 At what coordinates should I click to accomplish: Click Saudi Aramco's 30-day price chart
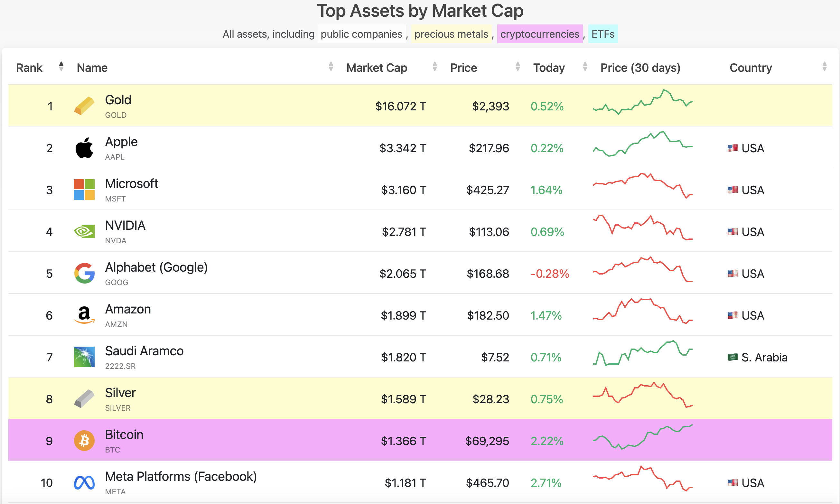(x=642, y=353)
